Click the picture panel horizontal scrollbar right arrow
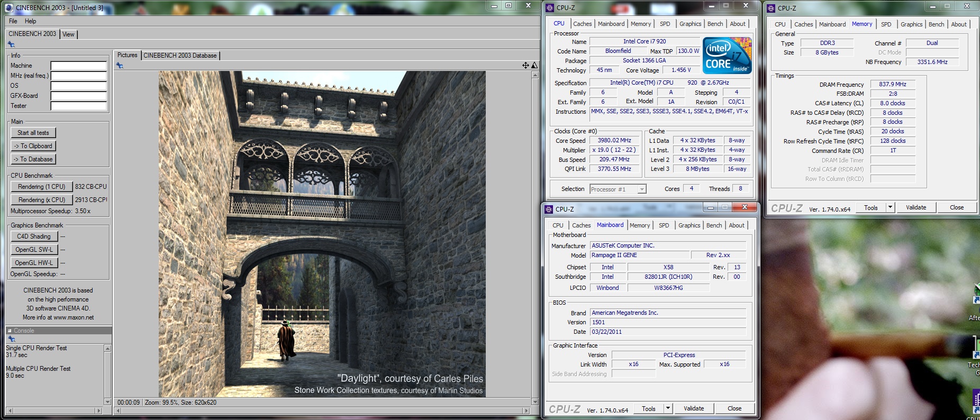The image size is (980, 420). point(526,410)
